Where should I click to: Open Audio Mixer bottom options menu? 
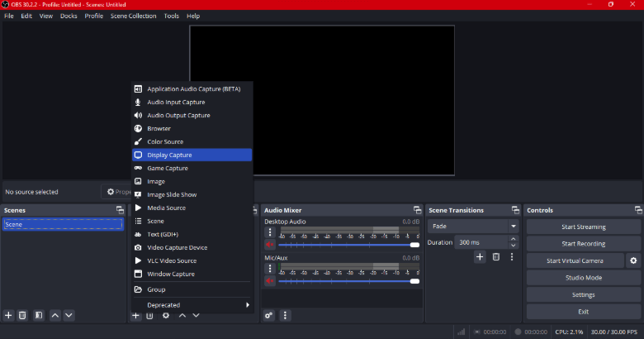tap(285, 316)
